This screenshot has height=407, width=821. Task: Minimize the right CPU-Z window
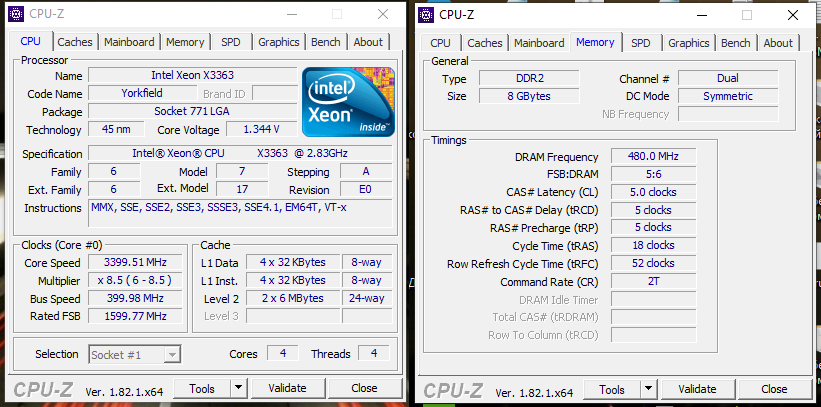click(701, 15)
